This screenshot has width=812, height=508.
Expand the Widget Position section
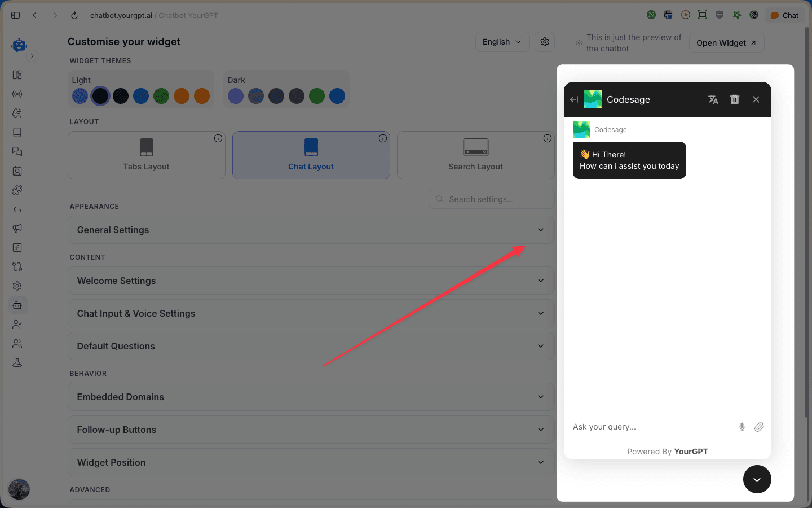pyautogui.click(x=311, y=462)
